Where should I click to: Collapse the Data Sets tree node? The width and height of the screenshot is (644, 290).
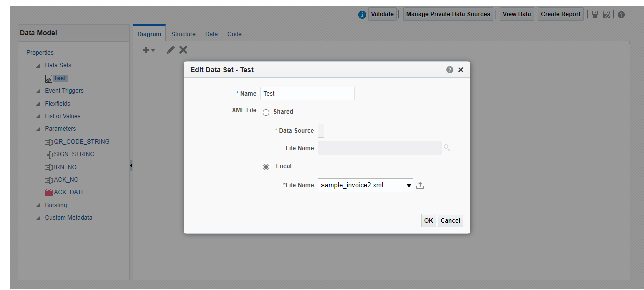coord(38,66)
